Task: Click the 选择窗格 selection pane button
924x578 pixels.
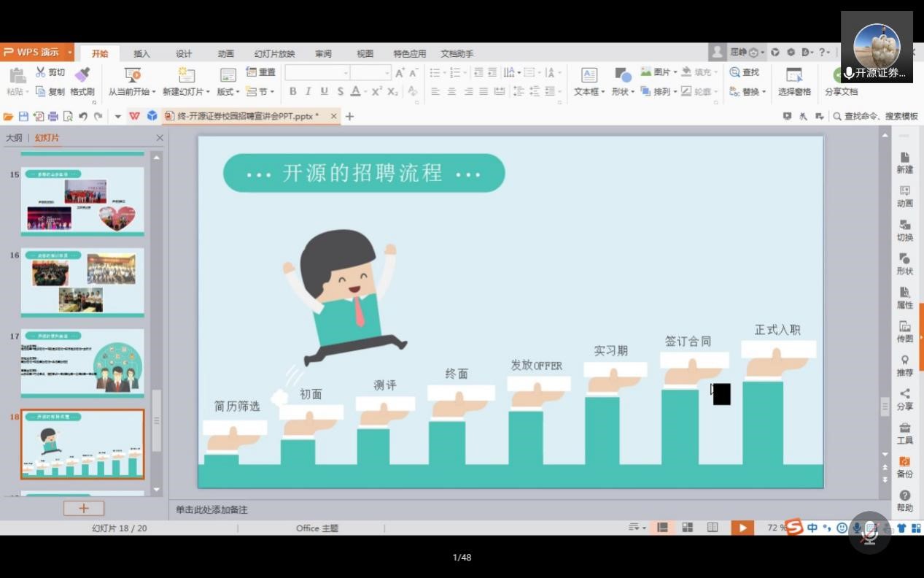Action: coord(794,82)
